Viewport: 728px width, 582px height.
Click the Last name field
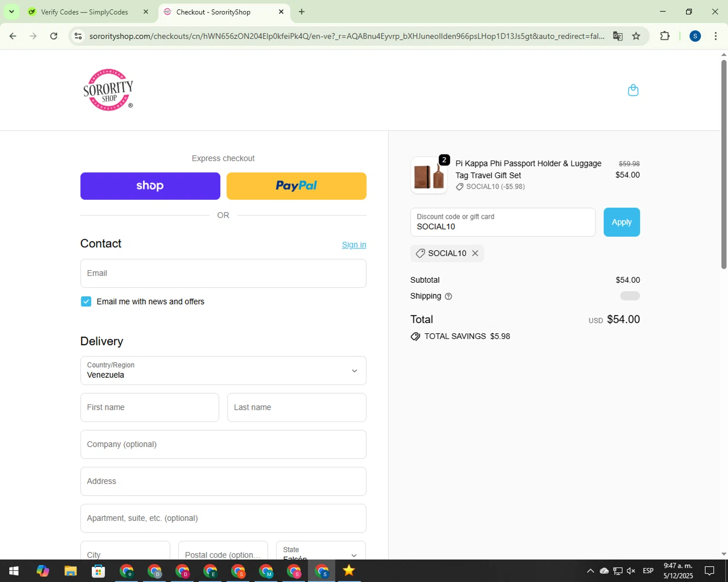point(297,407)
